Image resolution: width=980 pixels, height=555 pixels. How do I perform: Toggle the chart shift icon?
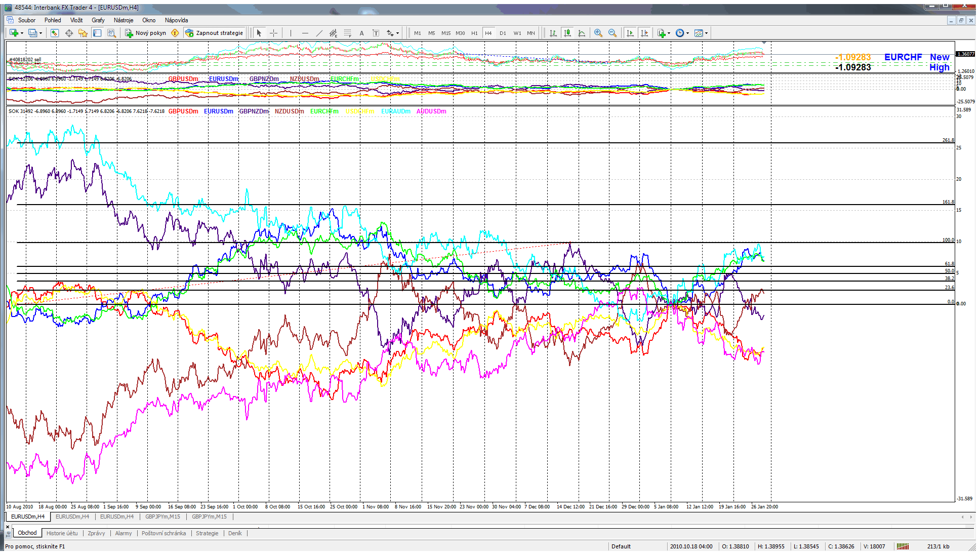[x=644, y=33]
